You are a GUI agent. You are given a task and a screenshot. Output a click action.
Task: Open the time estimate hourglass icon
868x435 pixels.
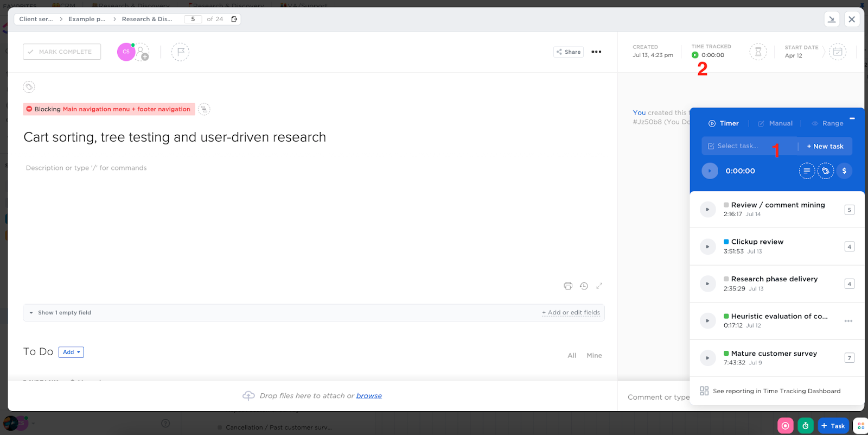(758, 52)
